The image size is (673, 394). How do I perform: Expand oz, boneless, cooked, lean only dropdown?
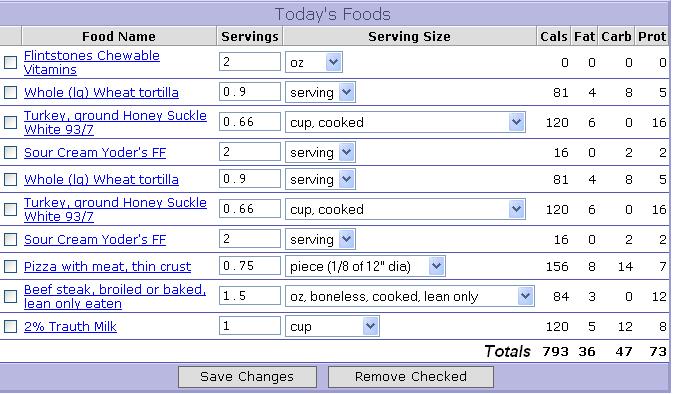(410, 297)
